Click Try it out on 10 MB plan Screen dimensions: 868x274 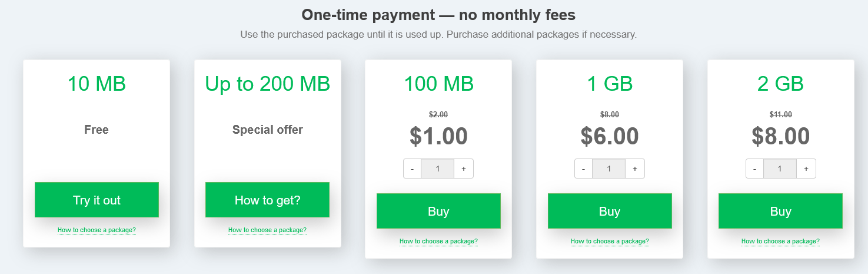click(x=97, y=200)
